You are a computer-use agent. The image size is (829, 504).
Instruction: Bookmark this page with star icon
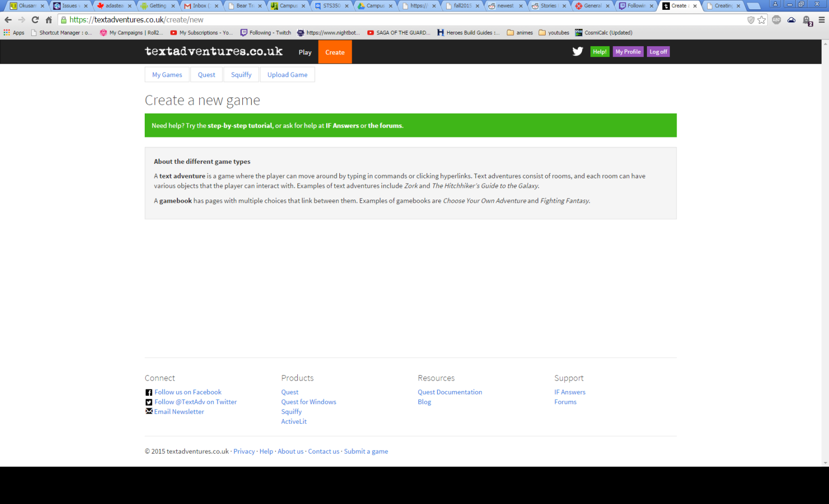(x=762, y=20)
